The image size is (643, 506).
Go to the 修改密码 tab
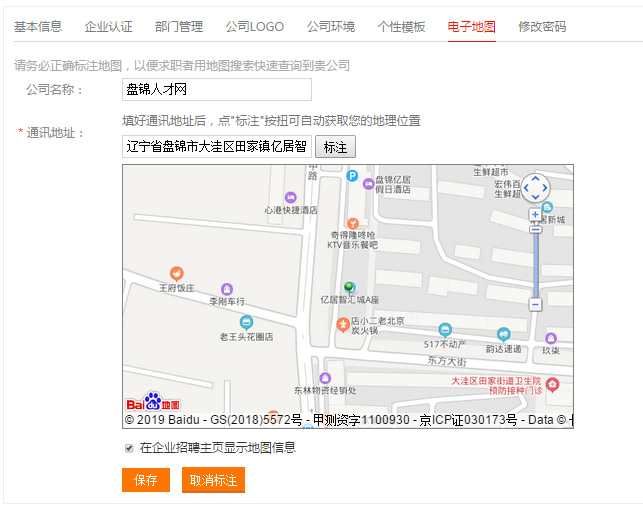click(x=542, y=26)
